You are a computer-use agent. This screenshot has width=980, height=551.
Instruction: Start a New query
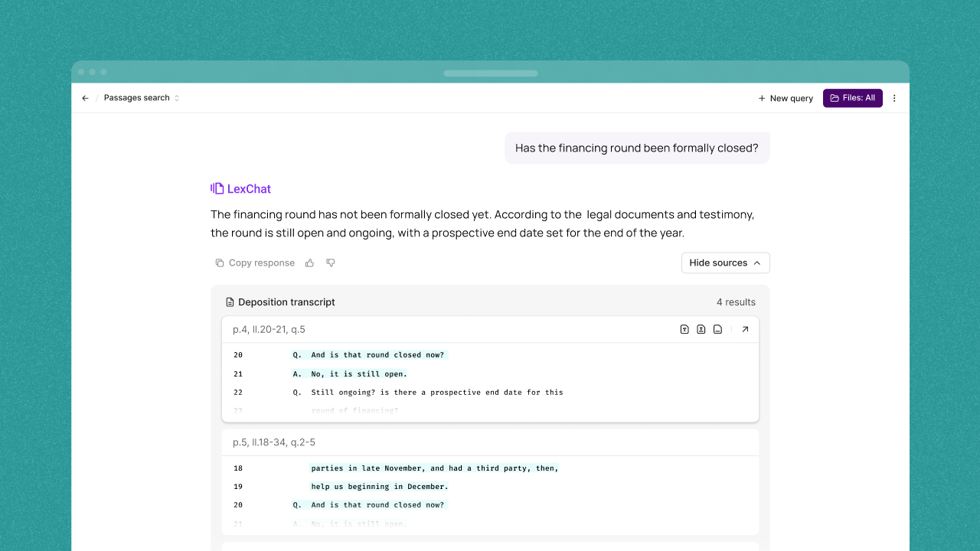tap(786, 98)
